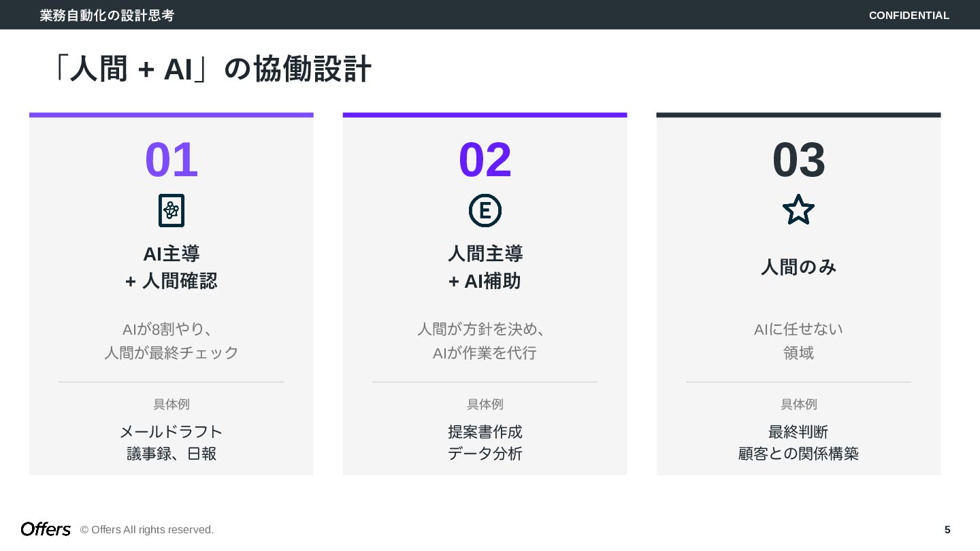The image size is (980, 551).
Task: Click the header text 業務自動化の設計思考
Action: [x=107, y=15]
